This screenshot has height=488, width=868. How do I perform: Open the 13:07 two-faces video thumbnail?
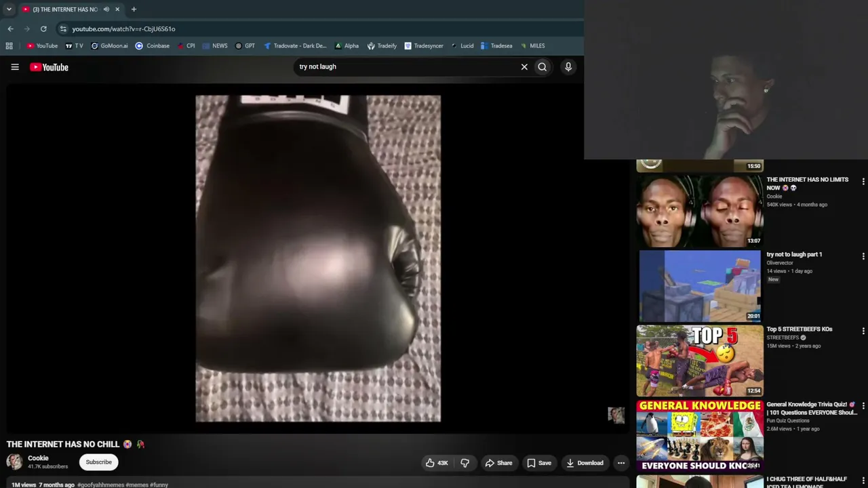tap(700, 211)
